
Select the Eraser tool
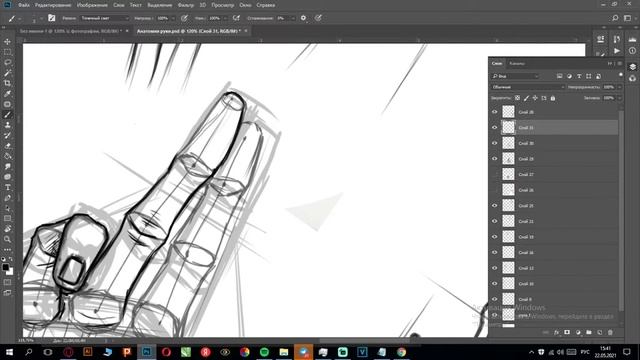[7, 146]
